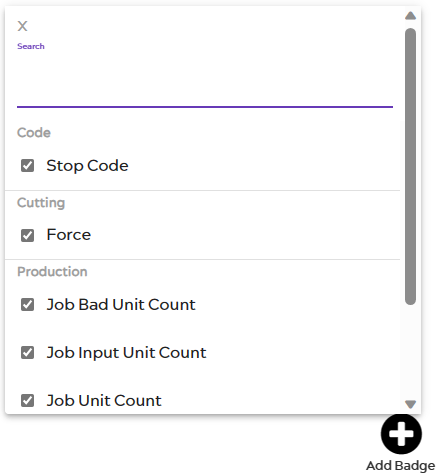Click the scrollbar up arrow
This screenshot has width=439, height=475.
pos(410,16)
